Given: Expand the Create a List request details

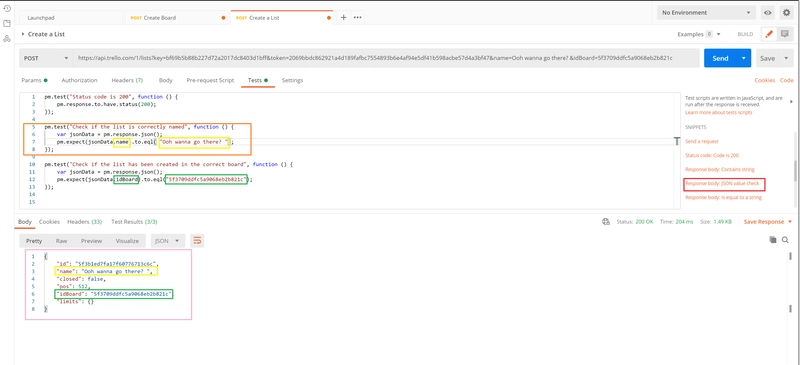Looking at the screenshot, I should click(23, 34).
